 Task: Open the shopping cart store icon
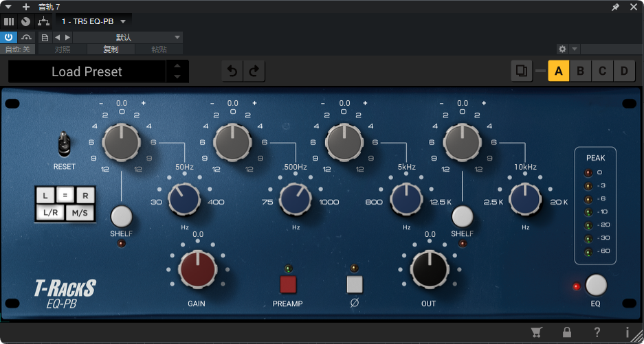pos(536,332)
